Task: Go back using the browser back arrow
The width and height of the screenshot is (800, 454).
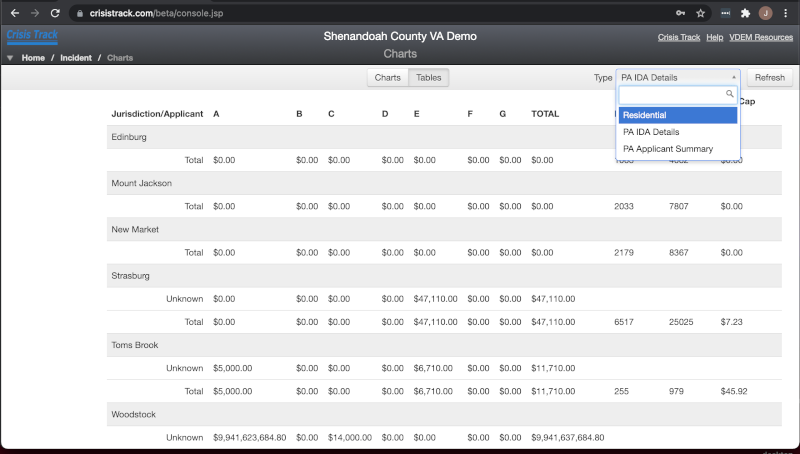Action: (15, 13)
